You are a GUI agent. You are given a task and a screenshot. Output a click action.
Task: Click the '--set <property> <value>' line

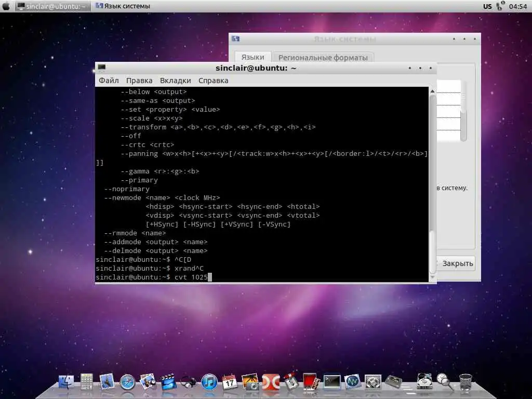tap(170, 110)
